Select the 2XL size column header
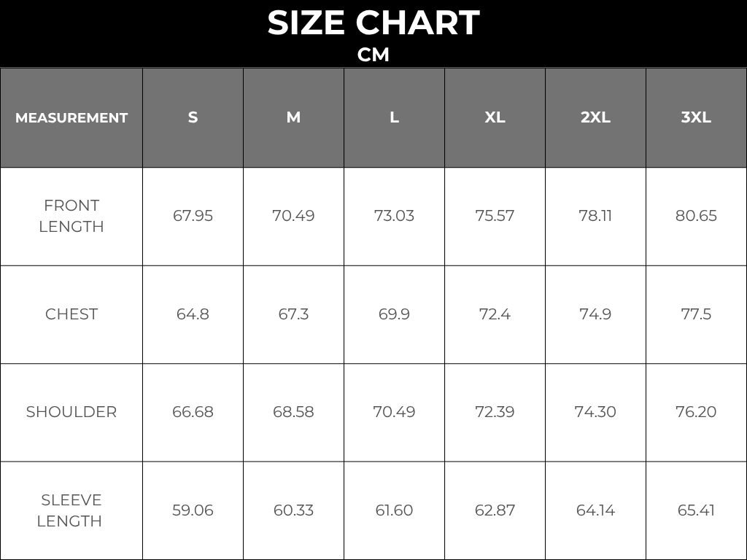The image size is (747, 560). (595, 117)
